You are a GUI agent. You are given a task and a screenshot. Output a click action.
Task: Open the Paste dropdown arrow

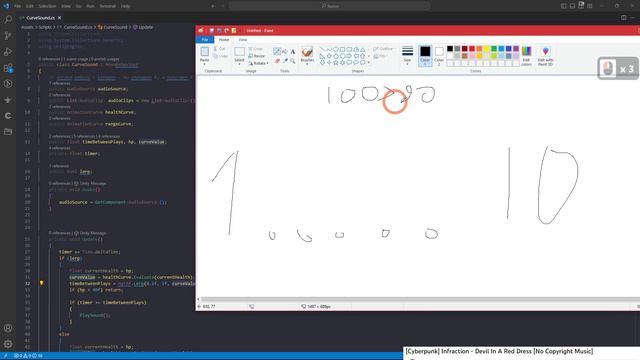[x=204, y=64]
